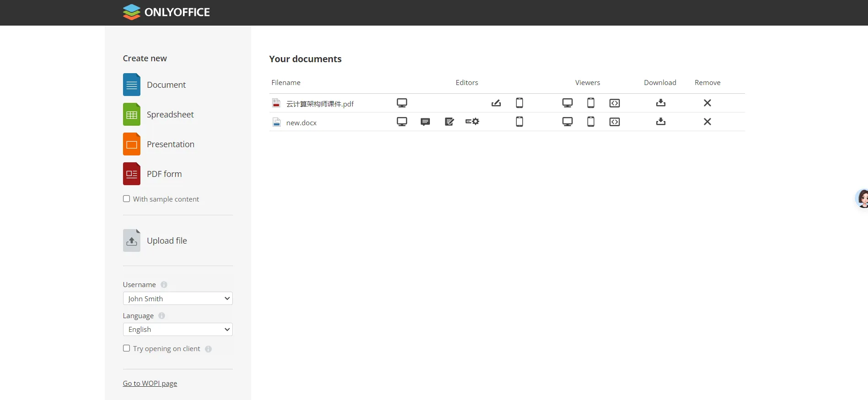Image resolution: width=868 pixels, height=400 pixels.
Task: Click the Your documents heading
Action: click(305, 59)
